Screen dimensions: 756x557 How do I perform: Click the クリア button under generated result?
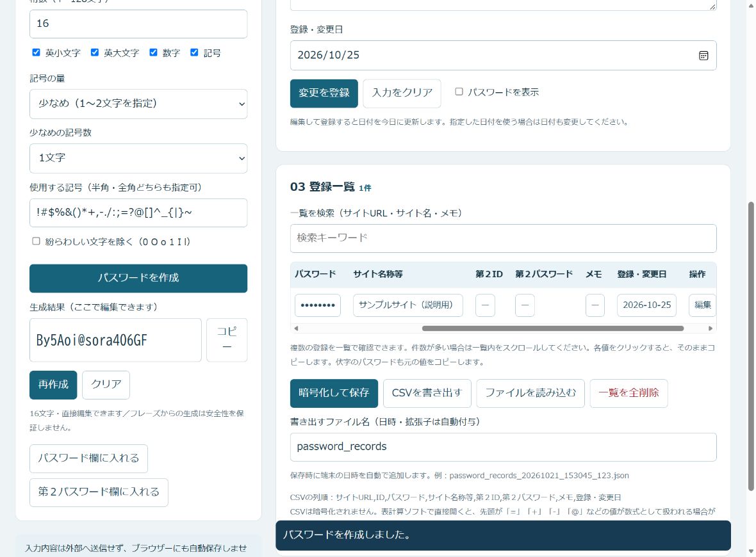coord(106,385)
